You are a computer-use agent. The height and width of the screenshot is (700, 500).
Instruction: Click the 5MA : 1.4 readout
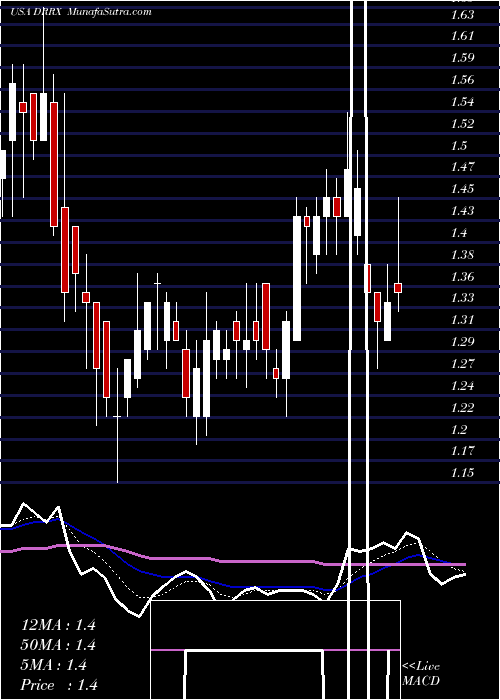coord(54,665)
